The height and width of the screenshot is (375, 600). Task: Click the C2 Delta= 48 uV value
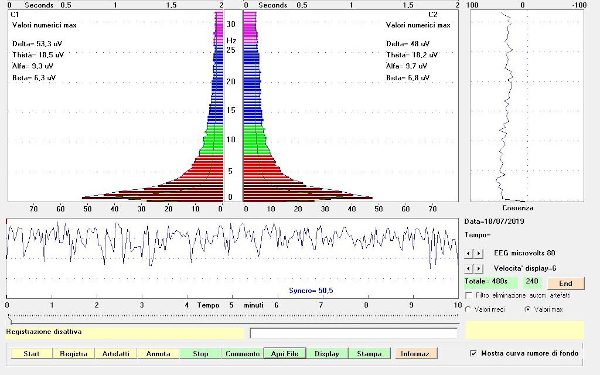408,44
